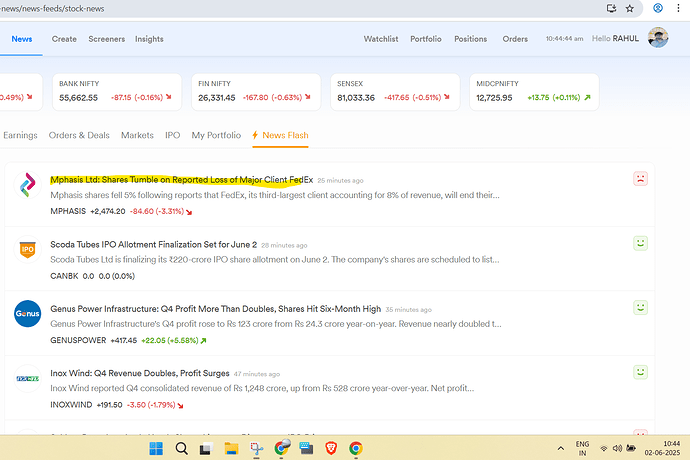Click the sad sentiment face on Mphasis news
This screenshot has height=460, width=690.
click(x=640, y=179)
